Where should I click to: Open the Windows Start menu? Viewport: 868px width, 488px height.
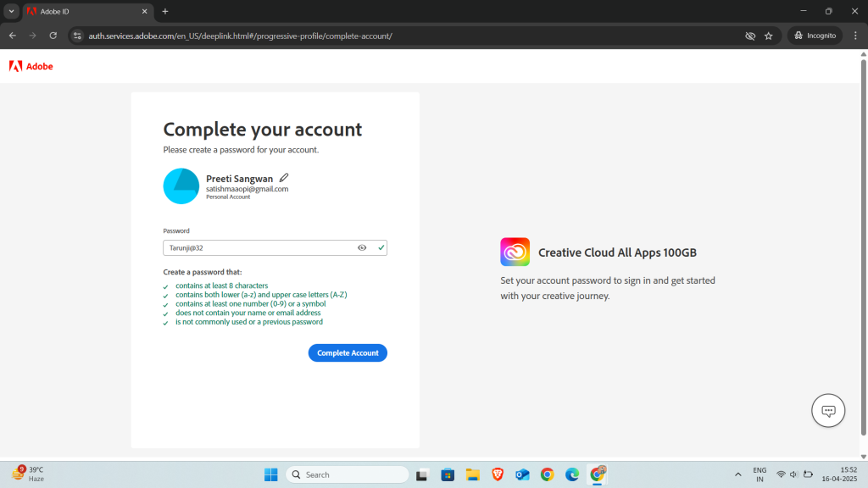(270, 474)
